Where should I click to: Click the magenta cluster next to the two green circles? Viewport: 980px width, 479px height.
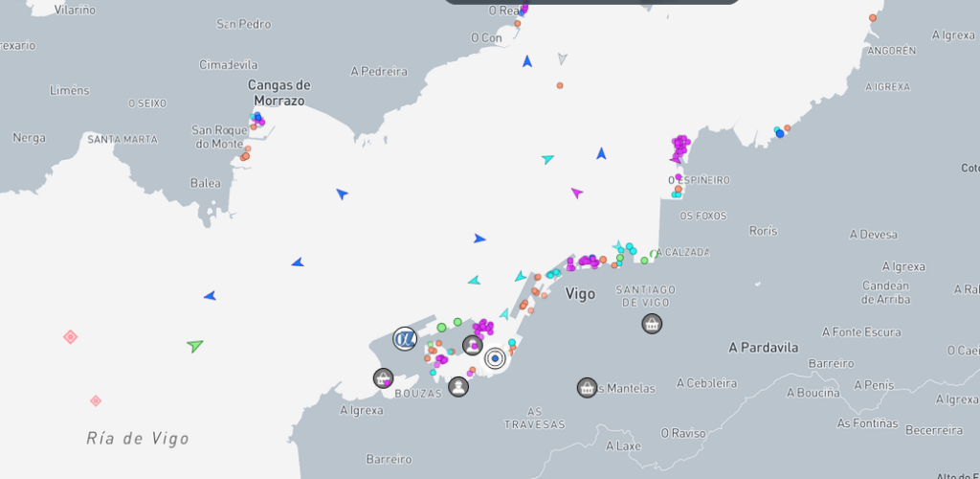[x=482, y=327]
